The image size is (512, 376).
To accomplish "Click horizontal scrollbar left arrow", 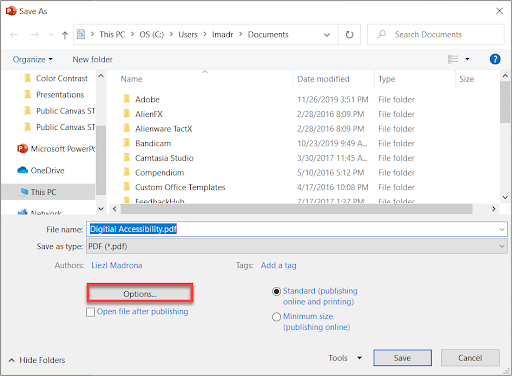I will coord(114,209).
